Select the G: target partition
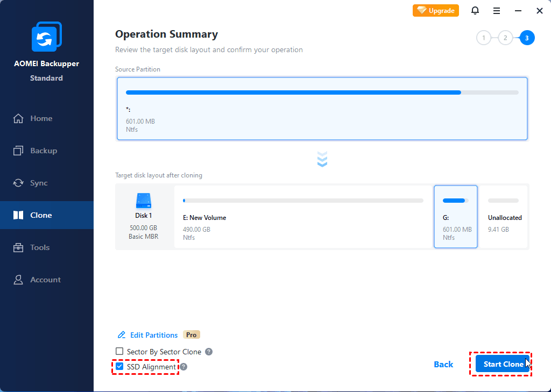The width and height of the screenshot is (551, 392). pos(456,217)
